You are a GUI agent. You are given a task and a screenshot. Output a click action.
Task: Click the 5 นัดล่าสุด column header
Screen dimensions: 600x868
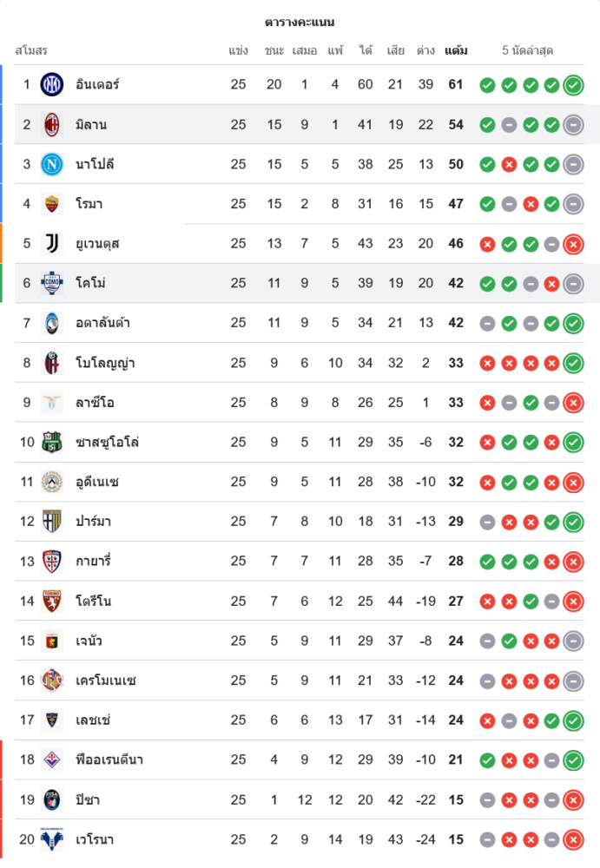528,50
